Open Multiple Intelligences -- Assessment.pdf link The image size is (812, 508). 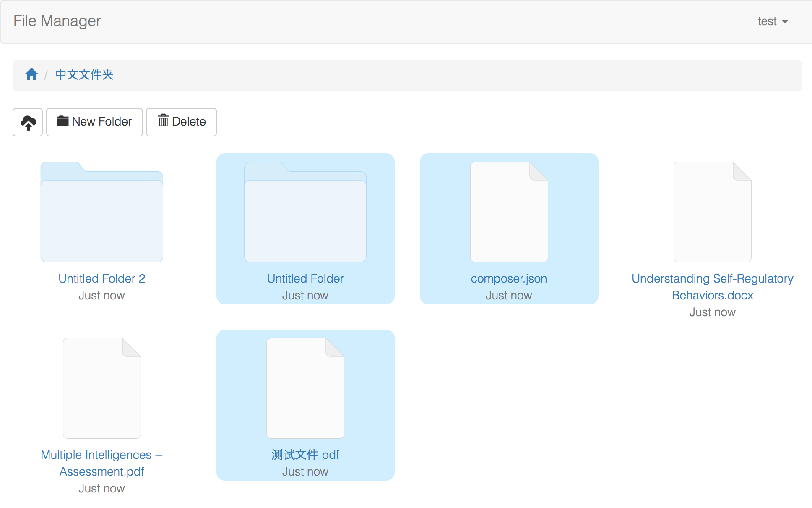101,463
